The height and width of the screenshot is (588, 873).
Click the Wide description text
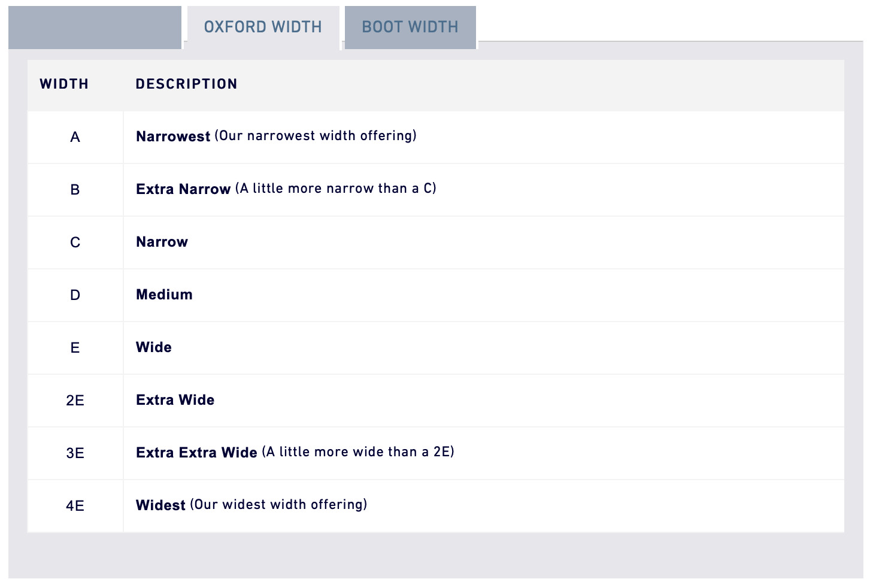click(154, 347)
